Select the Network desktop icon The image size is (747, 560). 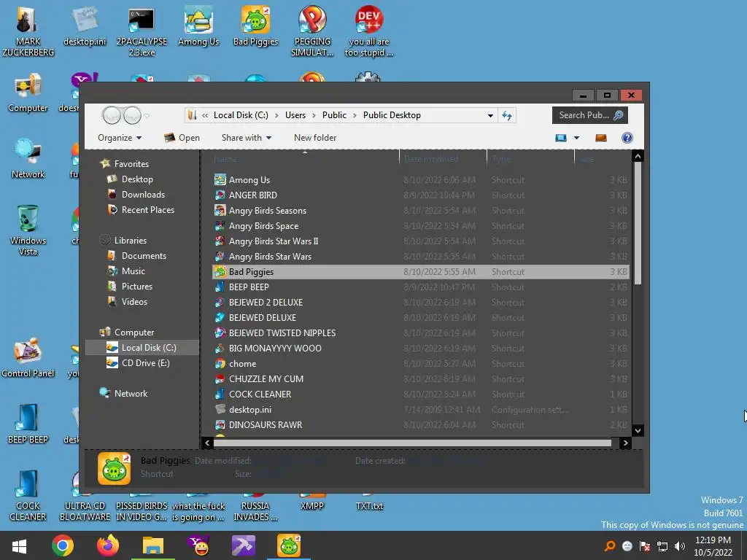(28, 158)
